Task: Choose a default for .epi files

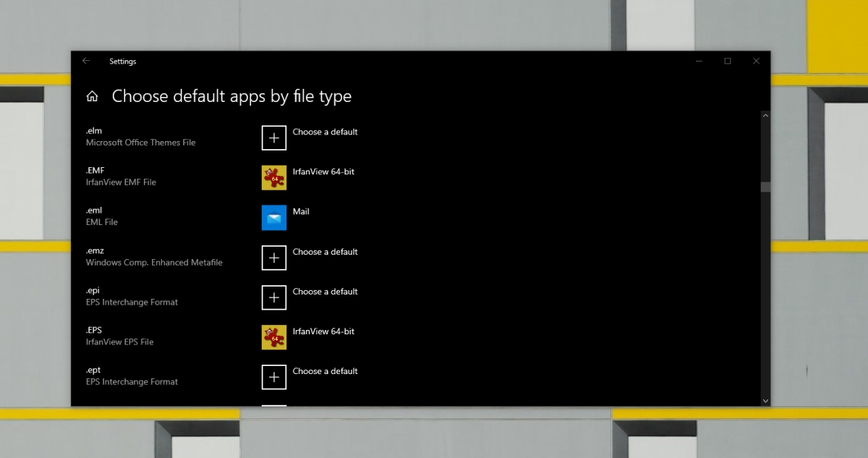Action: 325,292
